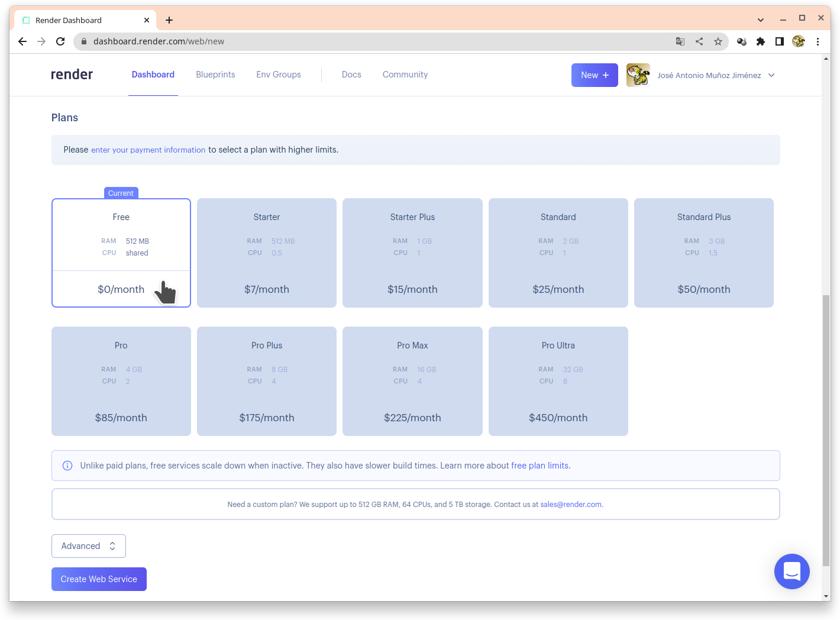The width and height of the screenshot is (840, 620).
Task: Open the Chrome profile avatar
Action: click(x=799, y=41)
